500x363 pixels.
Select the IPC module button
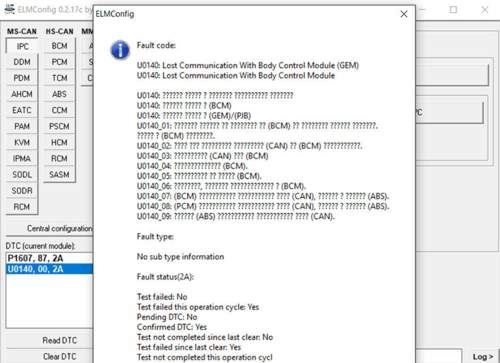(22, 46)
